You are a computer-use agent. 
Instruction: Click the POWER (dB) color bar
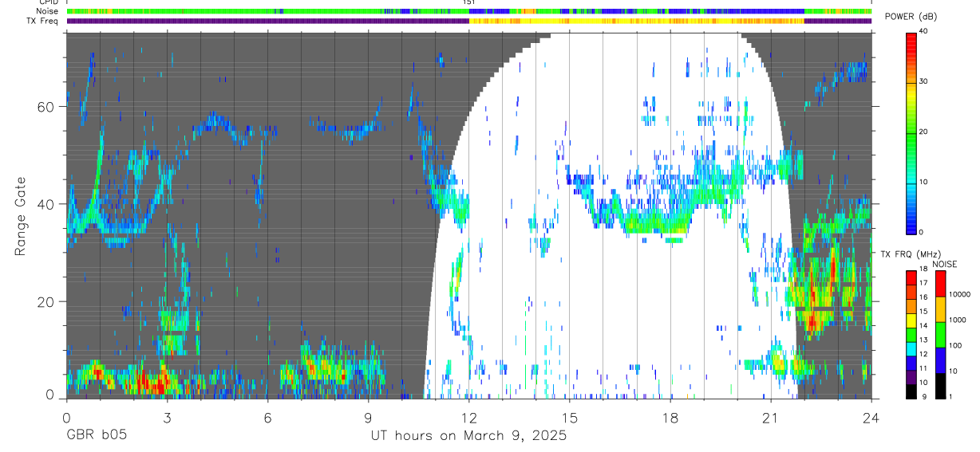click(911, 132)
